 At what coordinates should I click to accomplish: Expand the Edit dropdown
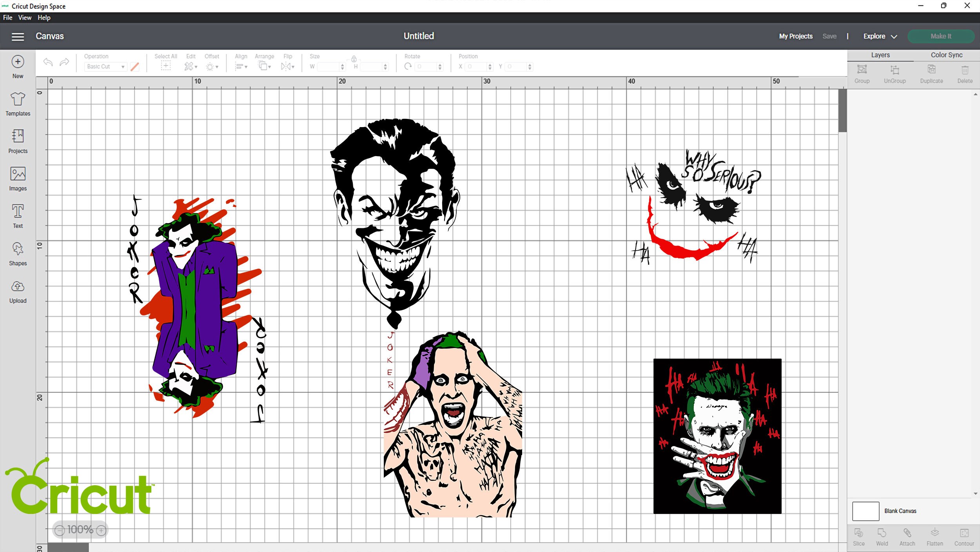[x=191, y=67]
